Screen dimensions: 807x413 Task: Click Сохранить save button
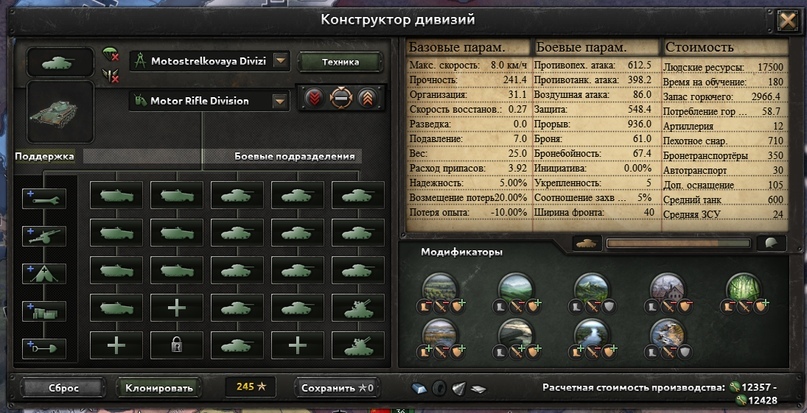point(337,388)
